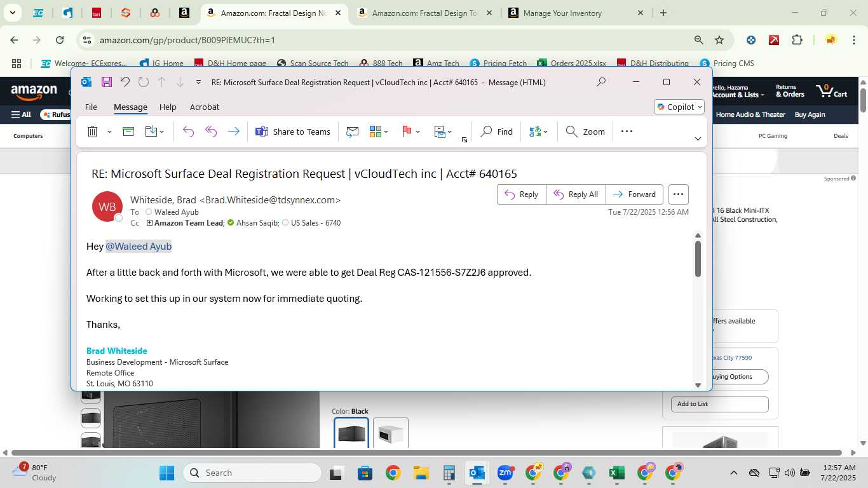Open the Follow Up flag dropdown
The width and height of the screenshot is (868, 488).
tap(410, 132)
